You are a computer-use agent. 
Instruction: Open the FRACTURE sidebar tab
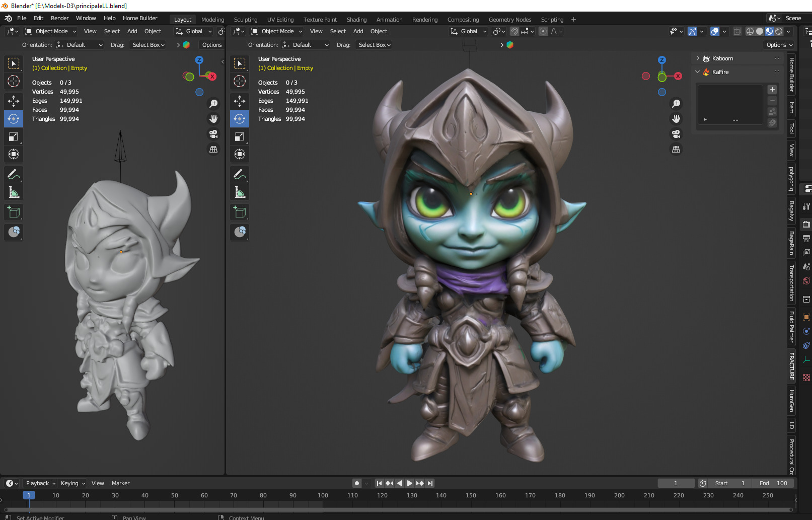tap(791, 366)
